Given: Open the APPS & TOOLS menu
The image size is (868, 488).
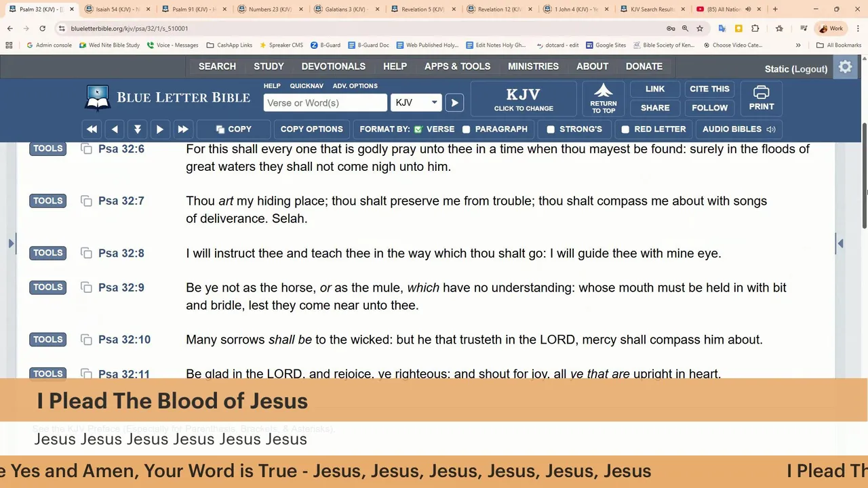Looking at the screenshot, I should [457, 66].
